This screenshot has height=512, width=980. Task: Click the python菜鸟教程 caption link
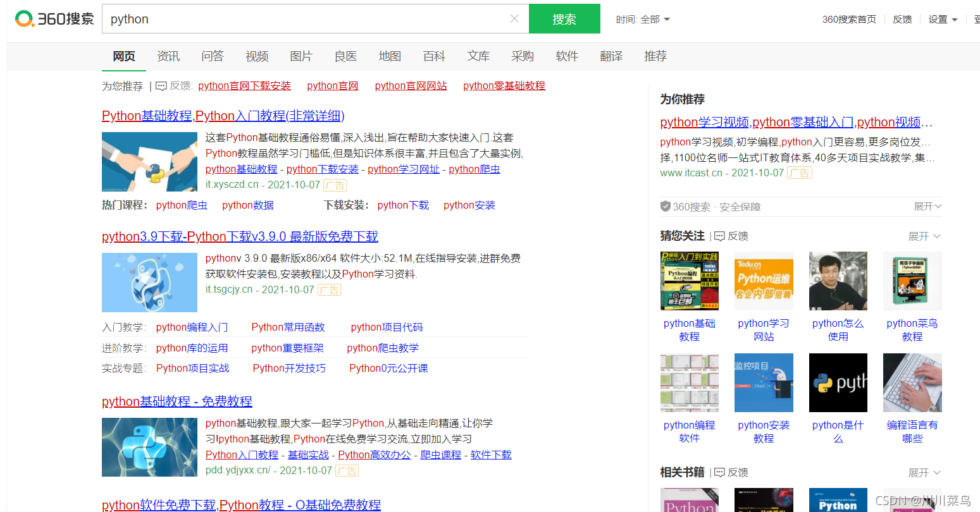[x=912, y=330]
